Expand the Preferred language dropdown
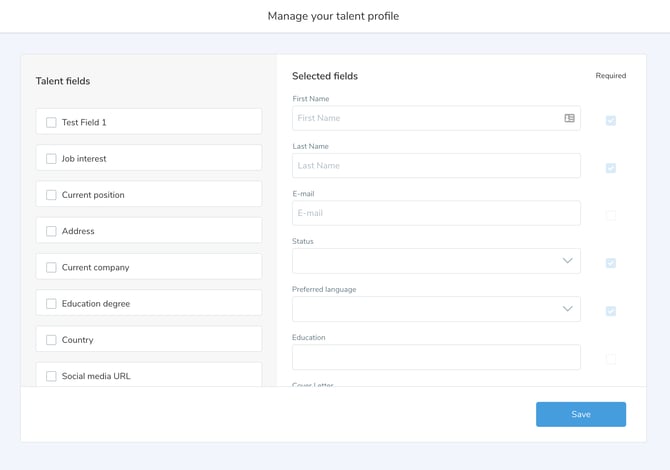This screenshot has height=470, width=670. pyautogui.click(x=436, y=309)
